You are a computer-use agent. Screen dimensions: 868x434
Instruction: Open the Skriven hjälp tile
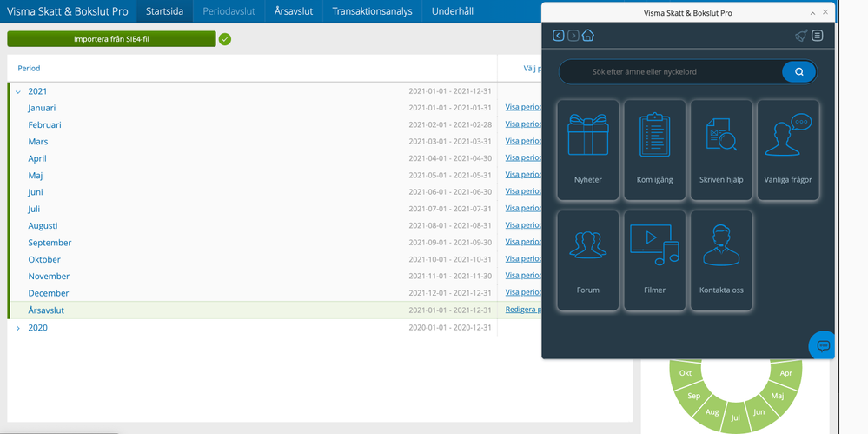click(721, 149)
